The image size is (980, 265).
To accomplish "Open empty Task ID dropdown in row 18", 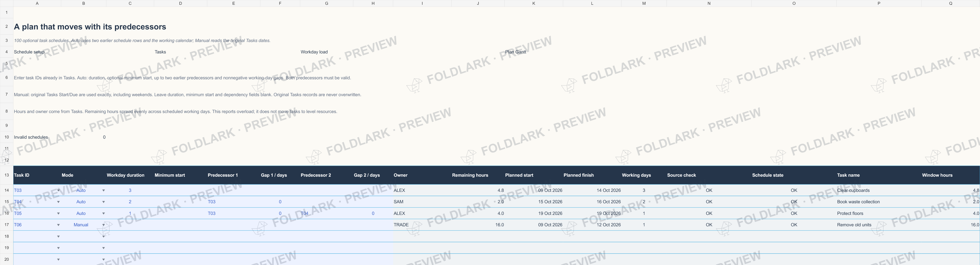I will 58,237.
